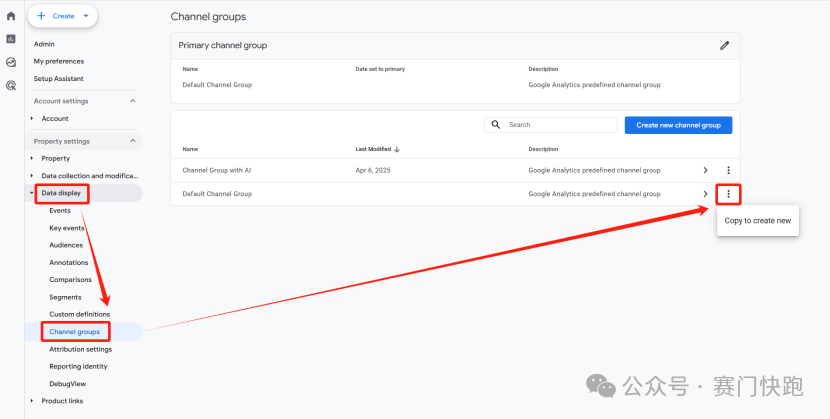Open the Create dropdown button
Screen dimensions: 830x419
[x=62, y=16]
